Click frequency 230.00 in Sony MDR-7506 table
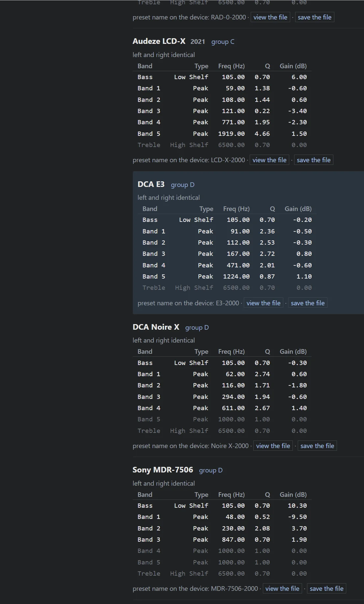Viewport: 364px width, 604px height. [233, 528]
